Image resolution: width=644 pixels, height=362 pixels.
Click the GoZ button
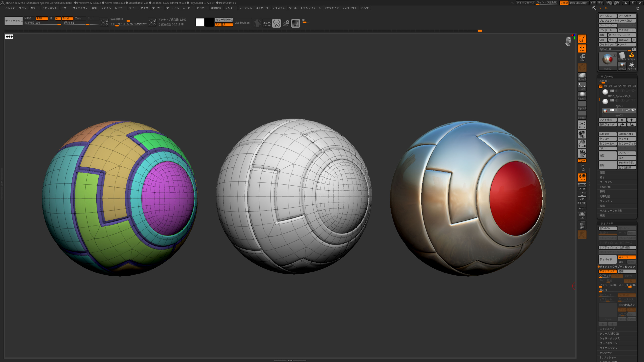pos(603,40)
